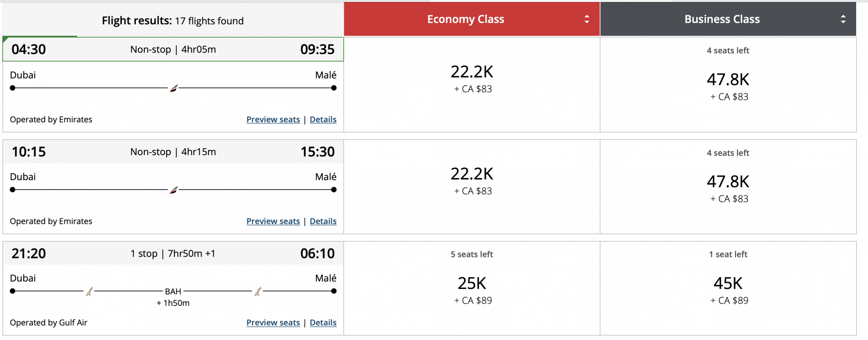Select the Economy Class column header

click(466, 19)
